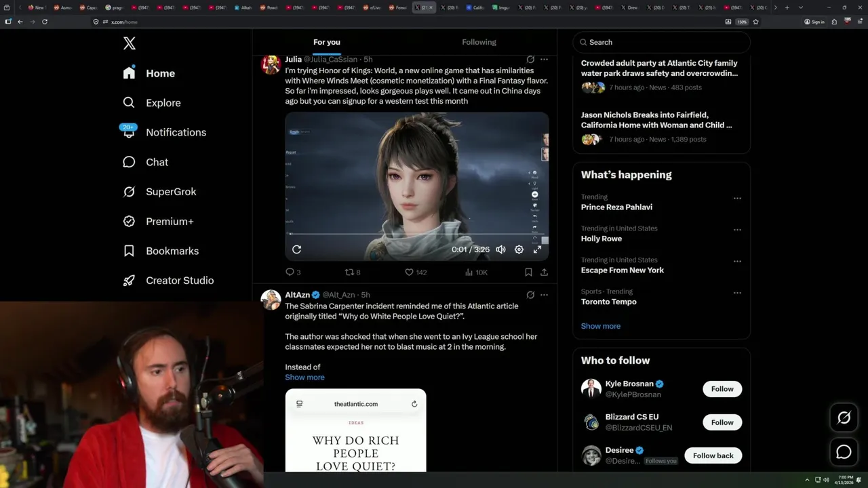Expand trends with Show more
Image resolution: width=868 pixels, height=488 pixels.
click(x=601, y=326)
